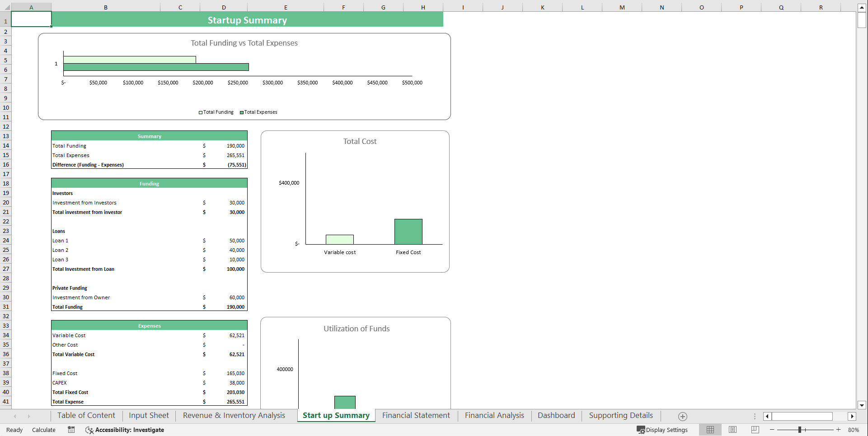868x436 pixels.
Task: Click the right sheet-tab navigation arrow
Action: pyautogui.click(x=29, y=416)
